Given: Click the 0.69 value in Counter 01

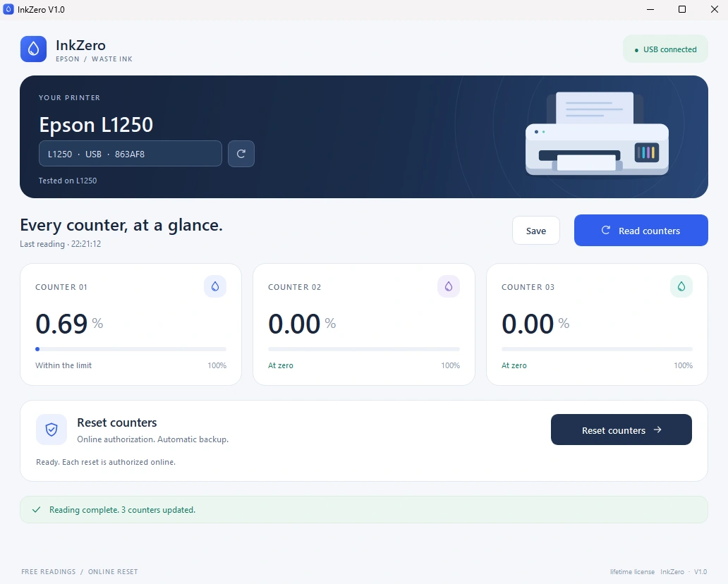Looking at the screenshot, I should (x=61, y=324).
